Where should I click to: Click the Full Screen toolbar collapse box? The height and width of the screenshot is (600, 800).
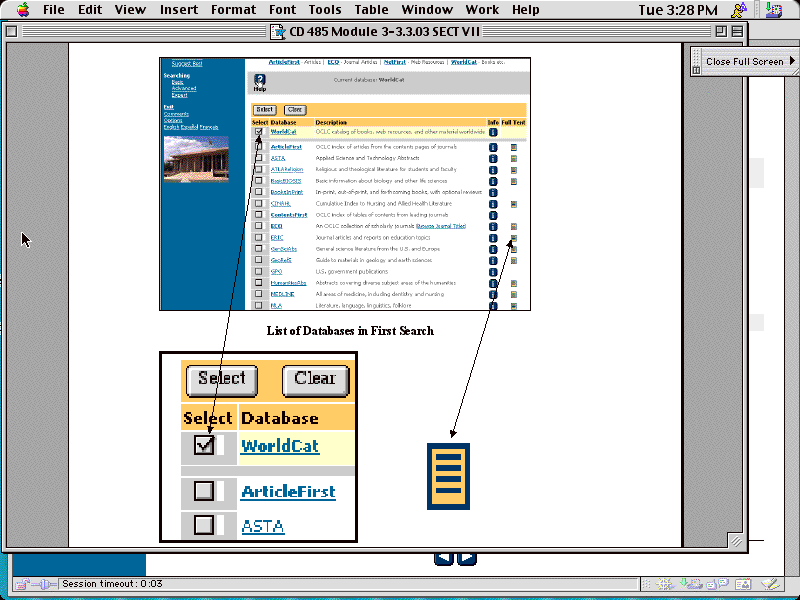[696, 70]
